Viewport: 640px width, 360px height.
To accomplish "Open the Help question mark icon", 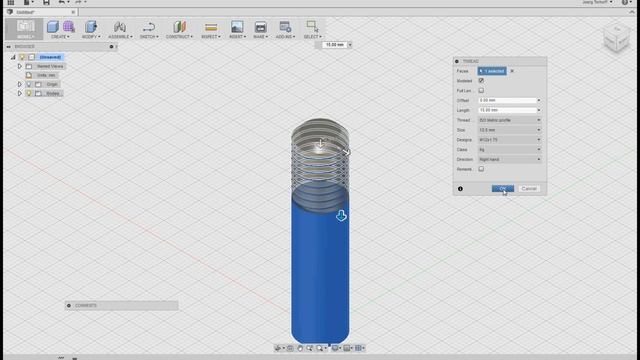I will 625,2.
